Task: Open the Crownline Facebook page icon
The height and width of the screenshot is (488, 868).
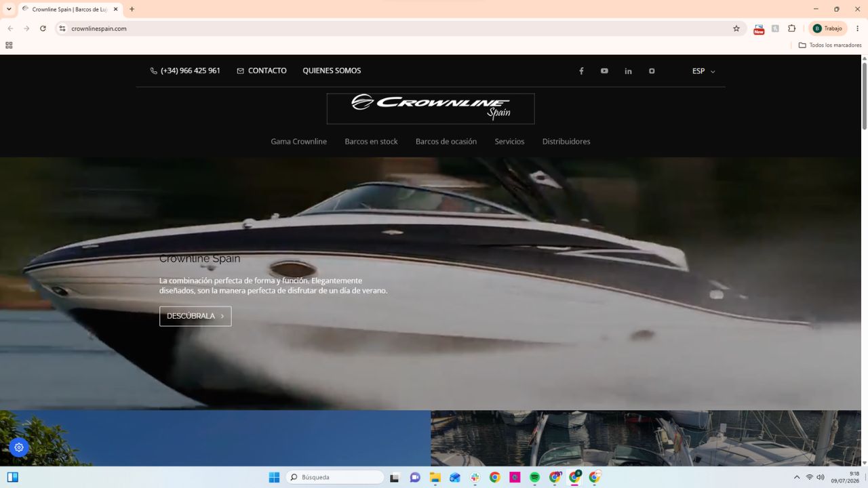Action: (x=581, y=71)
